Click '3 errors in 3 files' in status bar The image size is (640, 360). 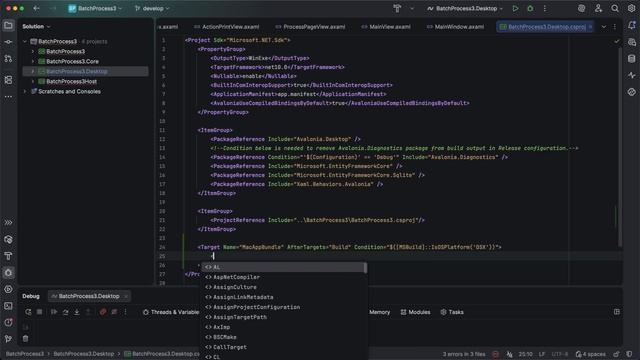point(464,354)
